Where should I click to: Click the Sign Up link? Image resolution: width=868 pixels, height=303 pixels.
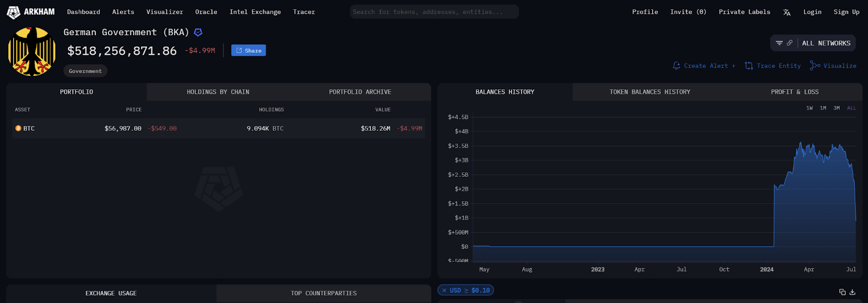click(x=846, y=12)
